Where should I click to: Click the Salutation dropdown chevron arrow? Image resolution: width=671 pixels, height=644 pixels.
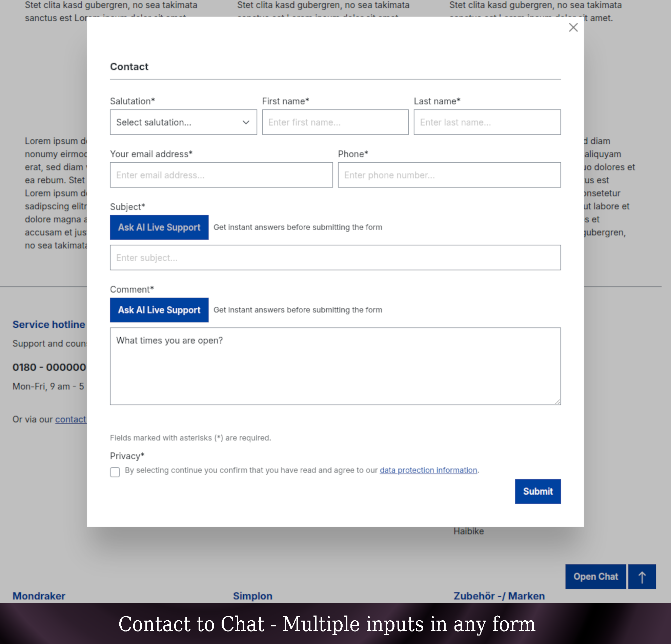click(x=246, y=122)
